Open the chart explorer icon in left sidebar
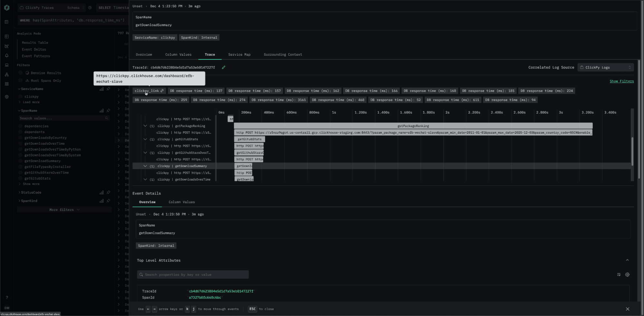The image size is (644, 316). click(x=6, y=46)
